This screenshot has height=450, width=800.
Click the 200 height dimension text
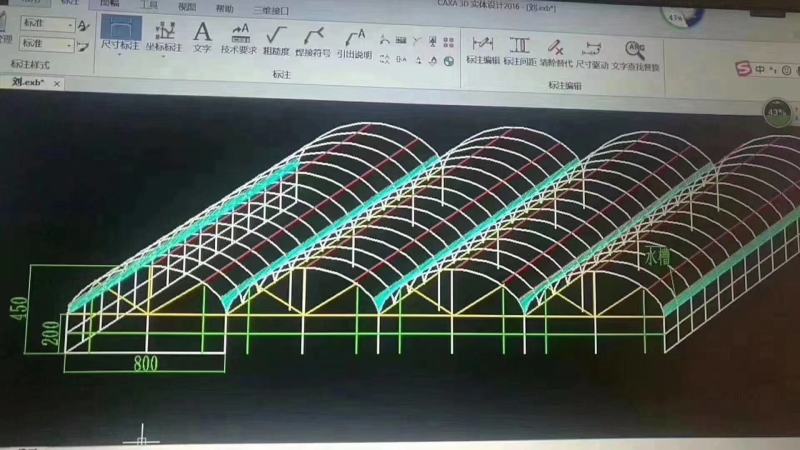51,334
